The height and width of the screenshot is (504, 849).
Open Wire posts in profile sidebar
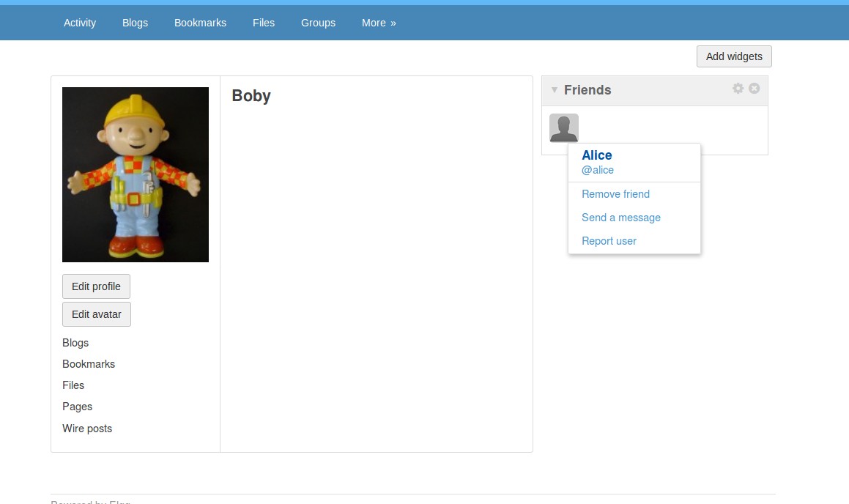click(87, 429)
